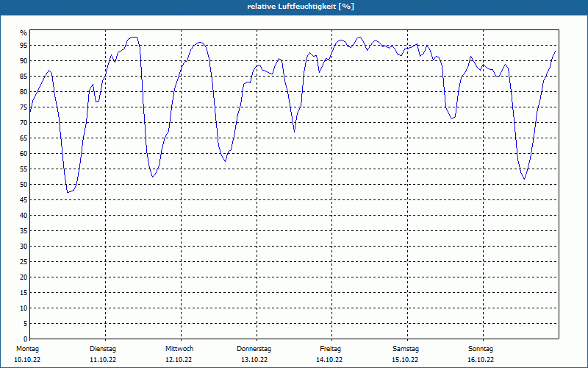Screen dimensions: 588x368
Task: Click the y-axis value 95
Action: pyautogui.click(x=24, y=46)
